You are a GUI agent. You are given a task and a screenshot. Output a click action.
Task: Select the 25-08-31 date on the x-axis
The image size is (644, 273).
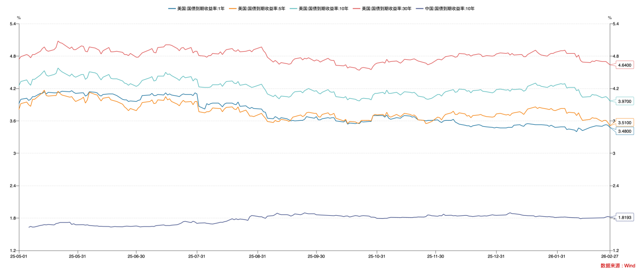click(257, 256)
